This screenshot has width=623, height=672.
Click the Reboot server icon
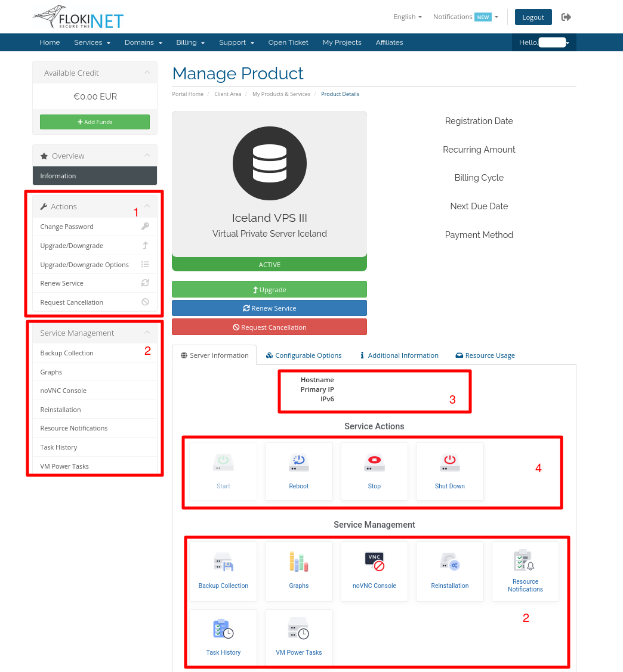point(298,463)
